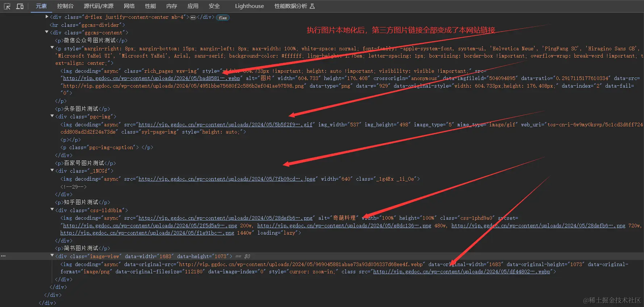Open the 应用 tab
Screen dimensions: 644x307
click(x=193, y=6)
